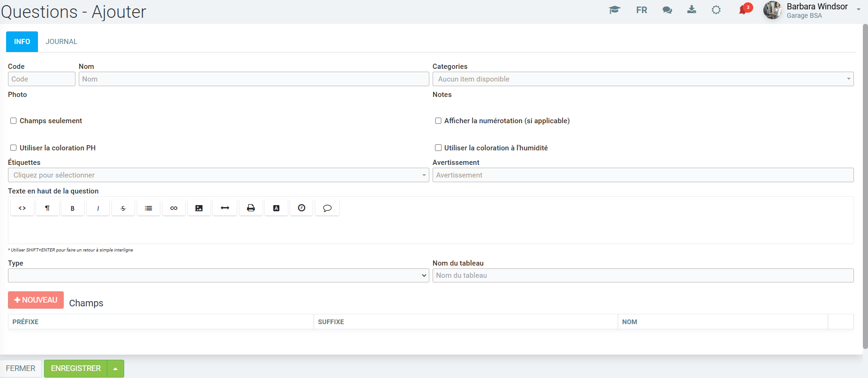
Task: Insert a link using editor toolbar
Action: pyautogui.click(x=174, y=208)
